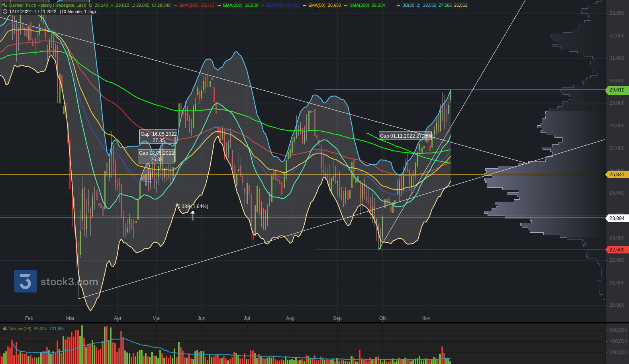
Task: Click the Gap 12.05.2022 annotation box
Action: click(x=156, y=156)
